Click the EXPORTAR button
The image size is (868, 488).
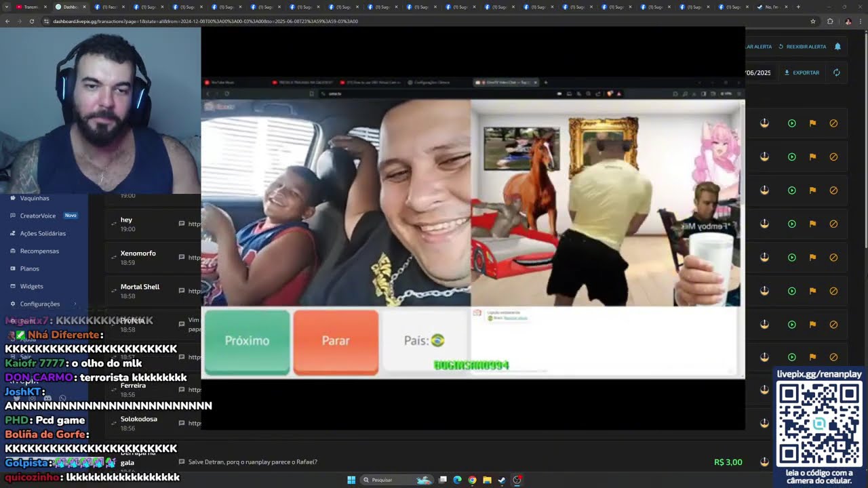(802, 73)
